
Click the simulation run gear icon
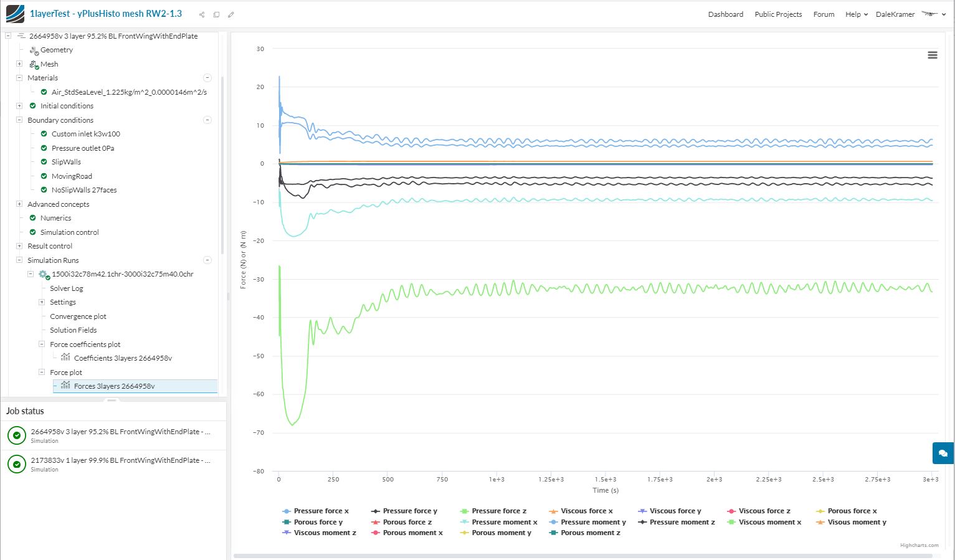pyautogui.click(x=43, y=274)
